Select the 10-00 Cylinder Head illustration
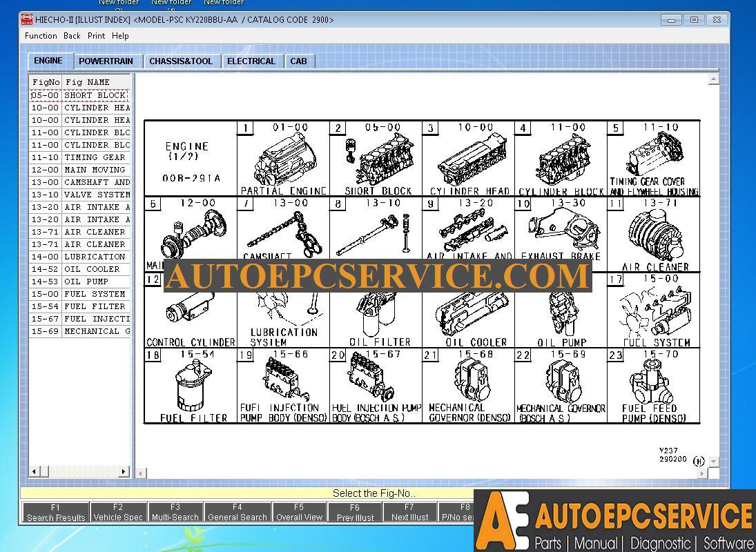 [x=468, y=159]
